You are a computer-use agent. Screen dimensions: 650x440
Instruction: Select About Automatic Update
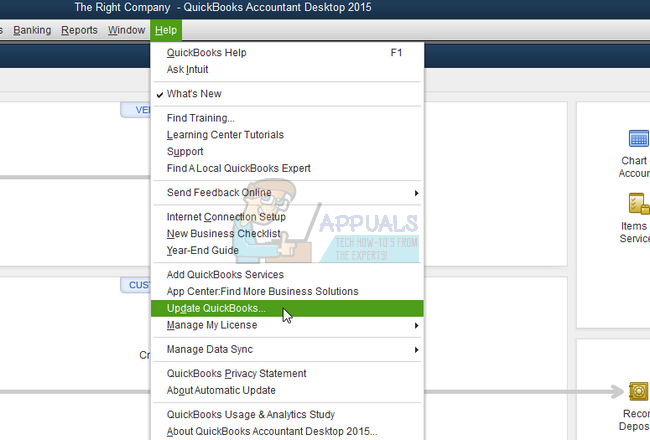click(287, 390)
